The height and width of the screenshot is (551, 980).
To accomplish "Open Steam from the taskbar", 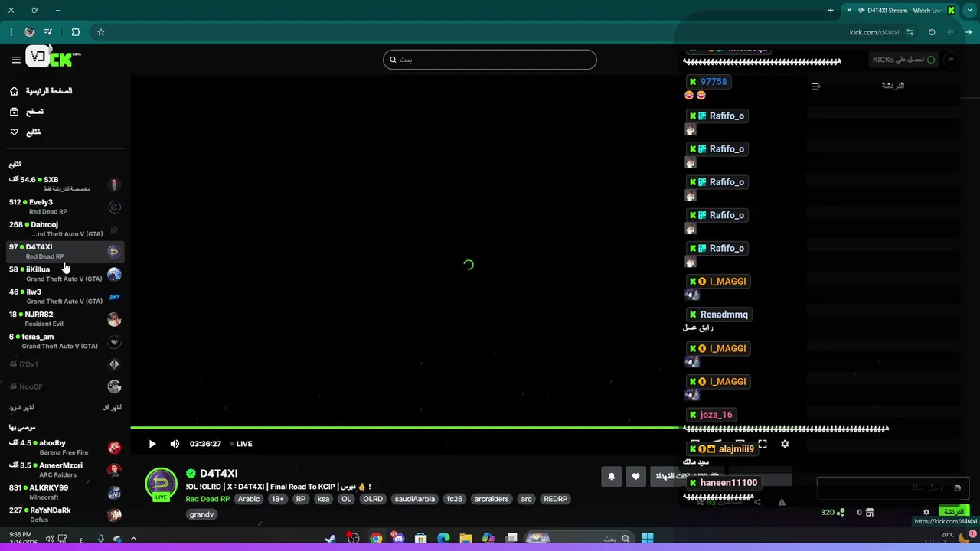I will (331, 539).
